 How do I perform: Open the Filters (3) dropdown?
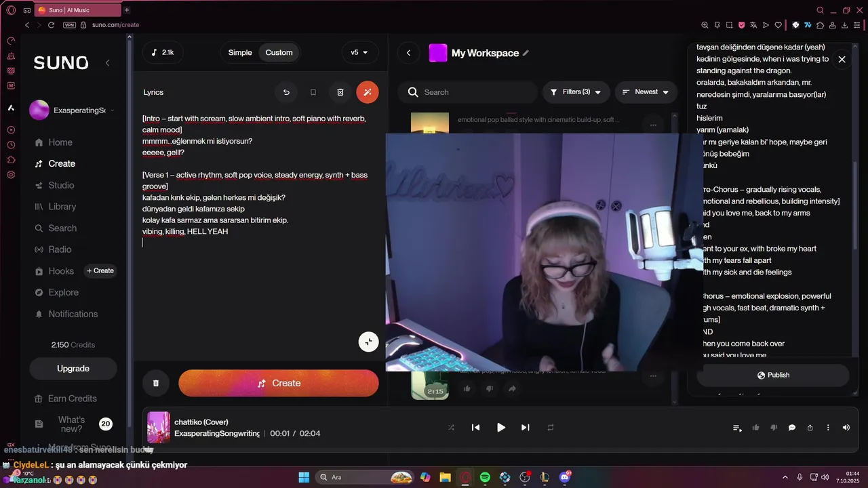576,92
